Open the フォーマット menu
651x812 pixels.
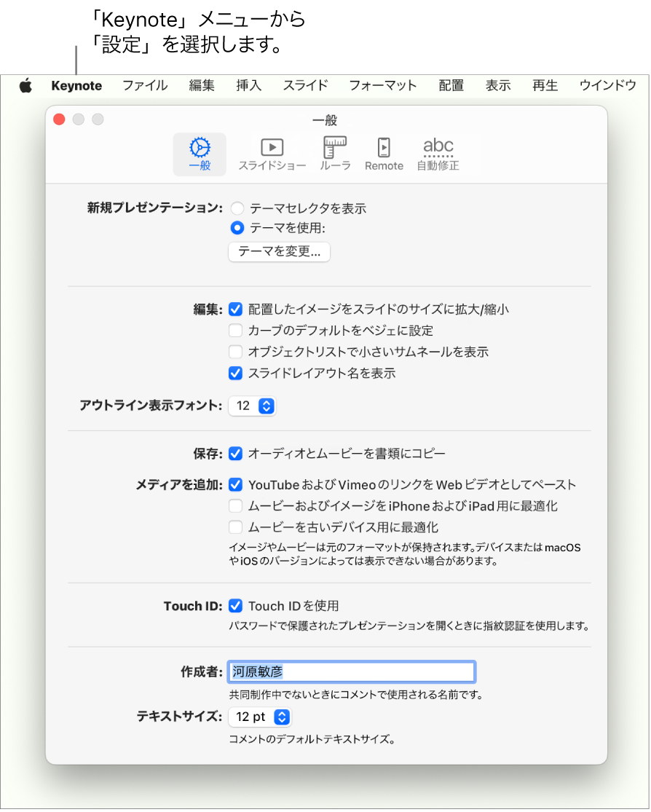(x=383, y=85)
